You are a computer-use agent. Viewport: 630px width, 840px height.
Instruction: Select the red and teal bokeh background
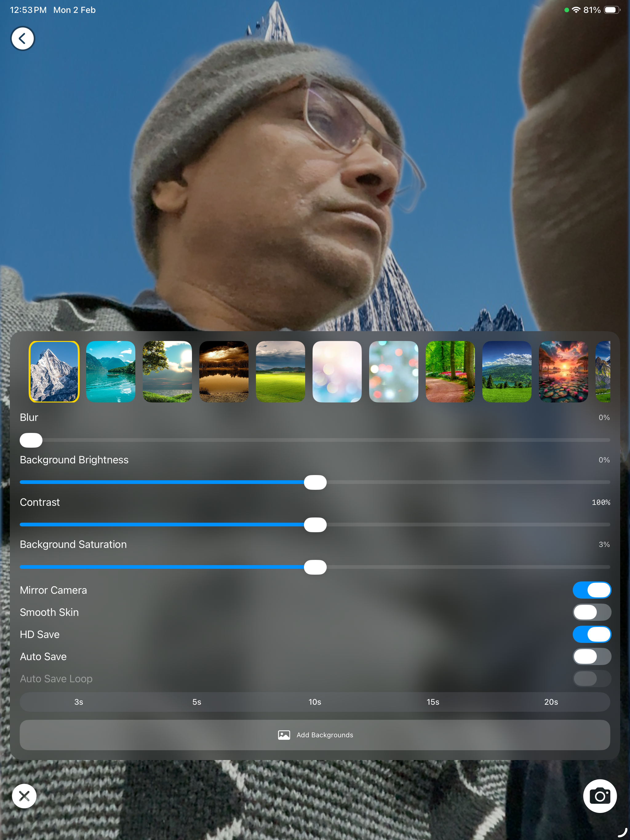pyautogui.click(x=394, y=371)
